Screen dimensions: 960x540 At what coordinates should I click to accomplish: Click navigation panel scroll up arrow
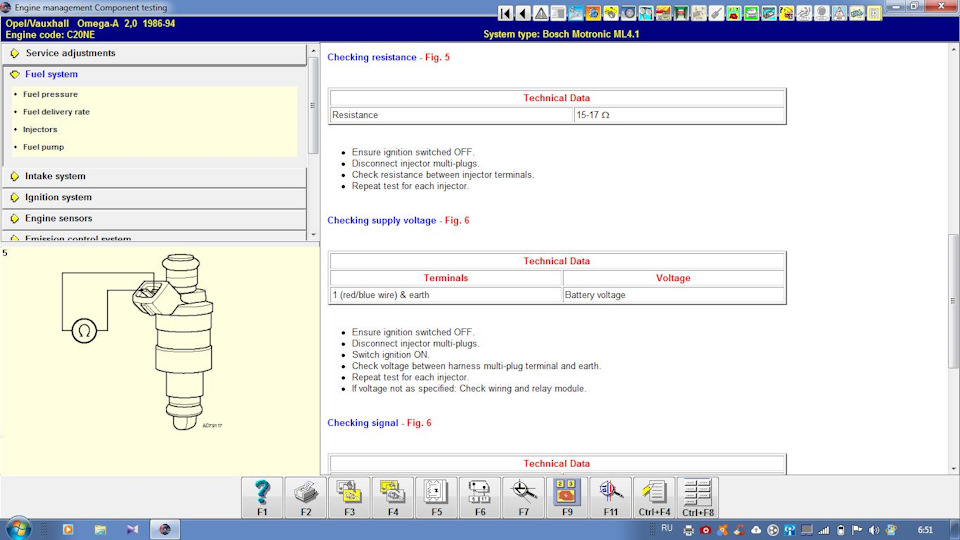(313, 51)
